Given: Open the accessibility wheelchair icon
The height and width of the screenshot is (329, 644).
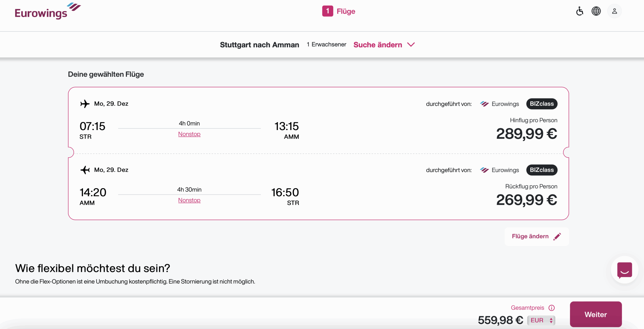Looking at the screenshot, I should tap(580, 11).
